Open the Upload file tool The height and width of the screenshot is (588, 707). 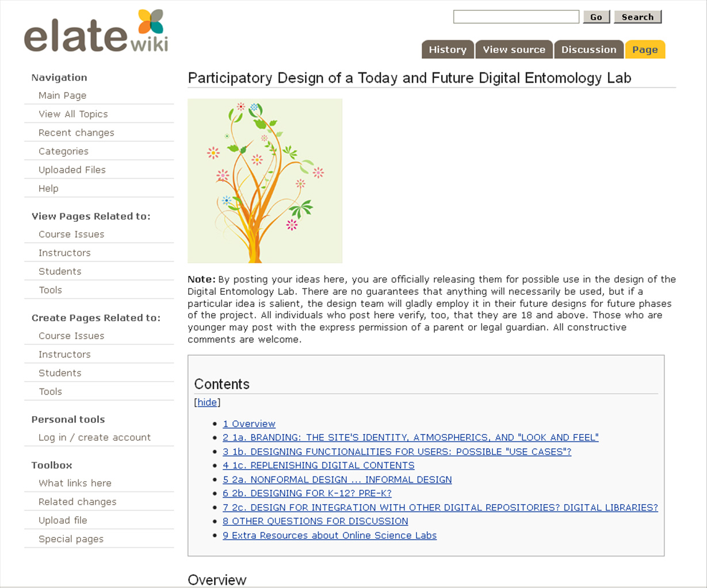(x=63, y=520)
